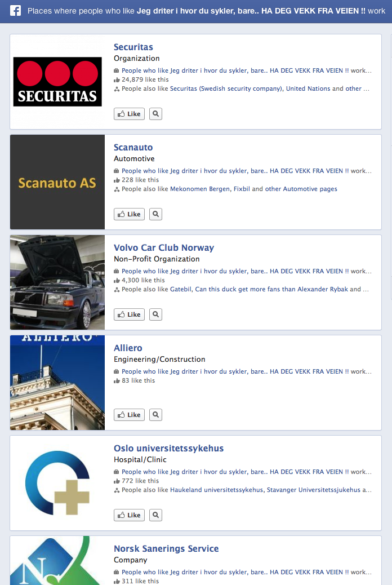The height and width of the screenshot is (585, 392).
Task: Open the Securitas logo thumbnail
Action: pyautogui.click(x=57, y=82)
